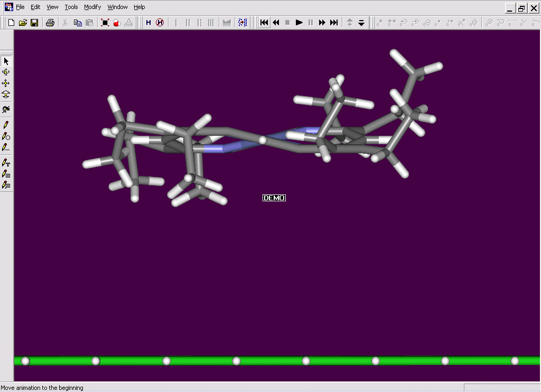Click the third white marker on green bar

click(x=166, y=361)
